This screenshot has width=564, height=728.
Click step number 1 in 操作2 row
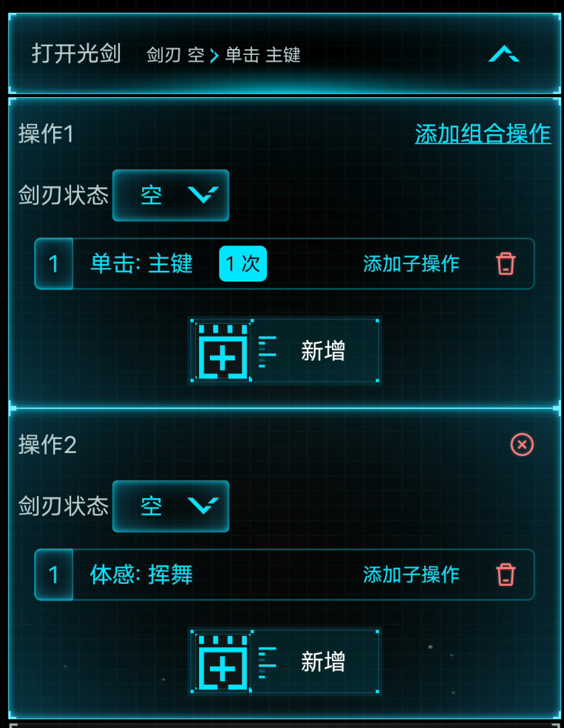(x=54, y=574)
